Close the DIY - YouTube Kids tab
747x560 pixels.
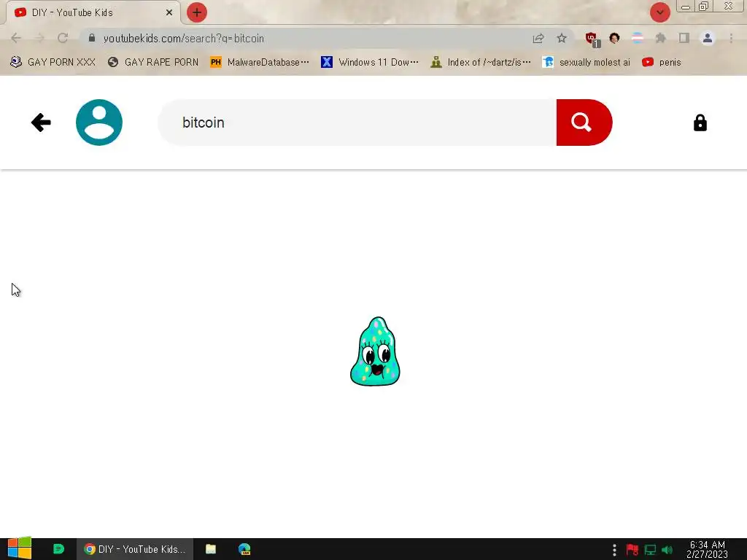click(x=169, y=12)
